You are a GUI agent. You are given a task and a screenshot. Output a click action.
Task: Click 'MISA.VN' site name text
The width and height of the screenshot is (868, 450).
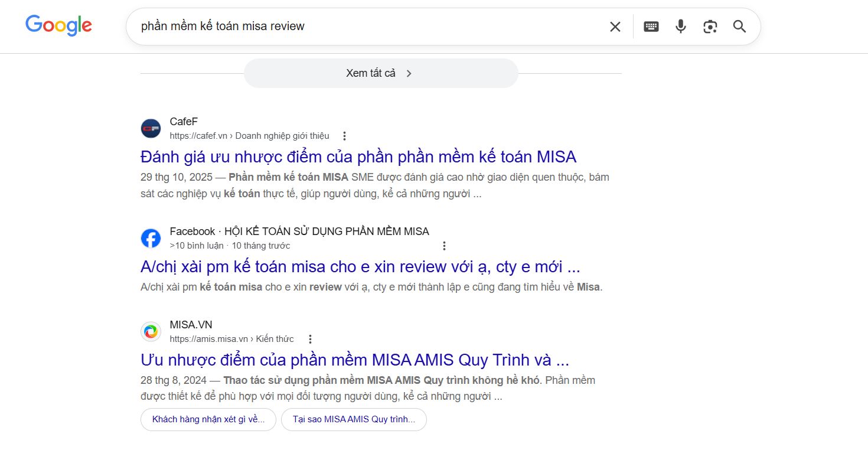191,325
